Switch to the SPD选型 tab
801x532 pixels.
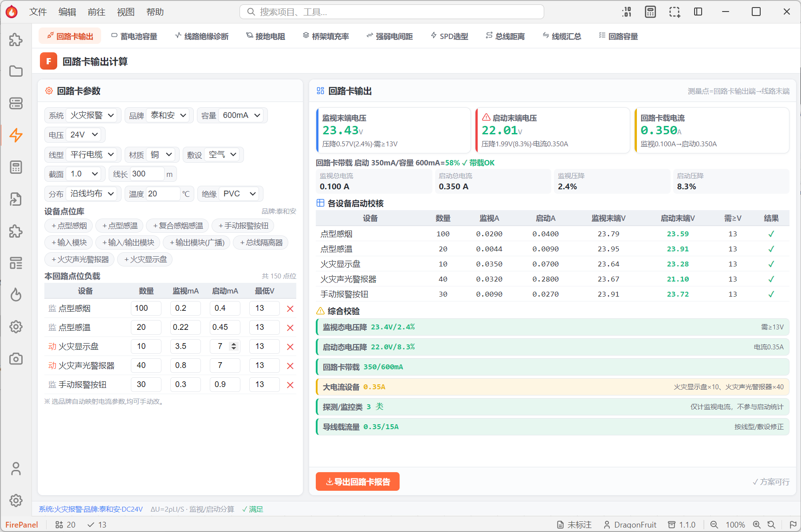point(449,36)
